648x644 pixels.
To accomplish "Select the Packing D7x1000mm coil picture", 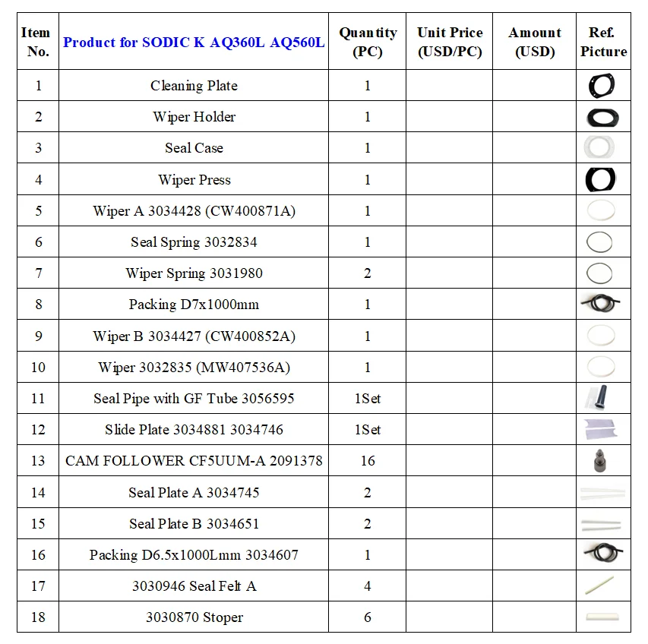I will click(600, 303).
